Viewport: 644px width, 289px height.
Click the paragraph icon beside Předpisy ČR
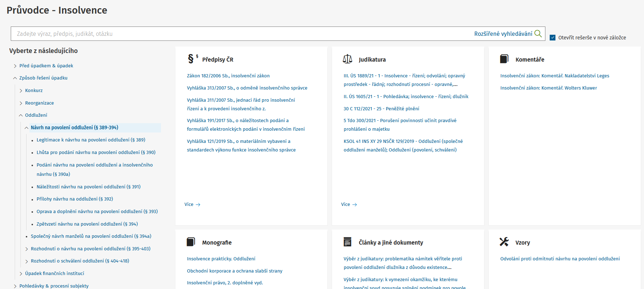pyautogui.click(x=191, y=59)
